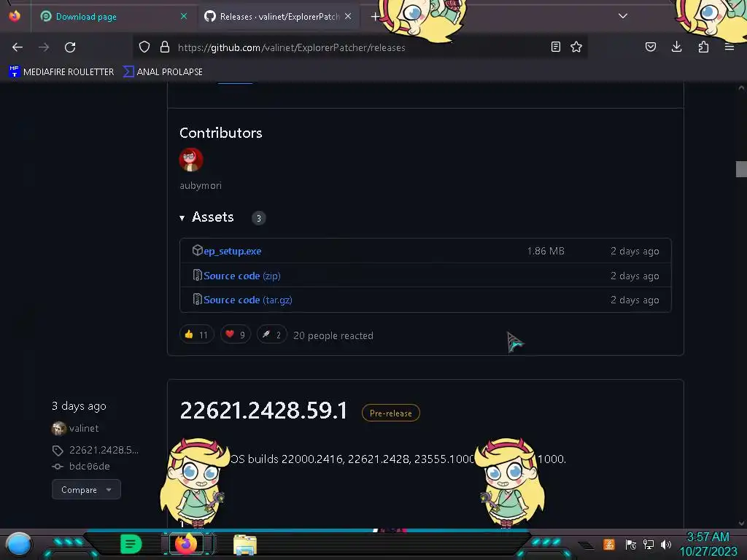Click the page vertical scrollbar thumb
The image size is (747, 560).
(x=741, y=169)
